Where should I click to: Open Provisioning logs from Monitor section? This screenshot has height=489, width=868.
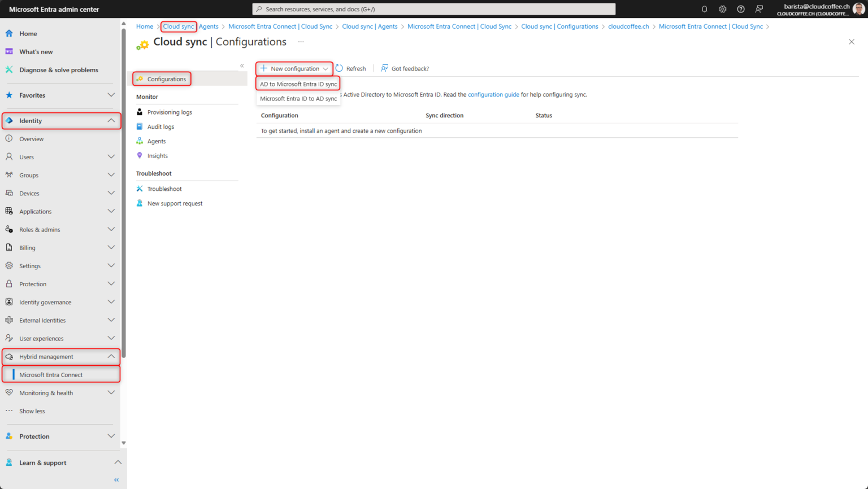click(168, 112)
